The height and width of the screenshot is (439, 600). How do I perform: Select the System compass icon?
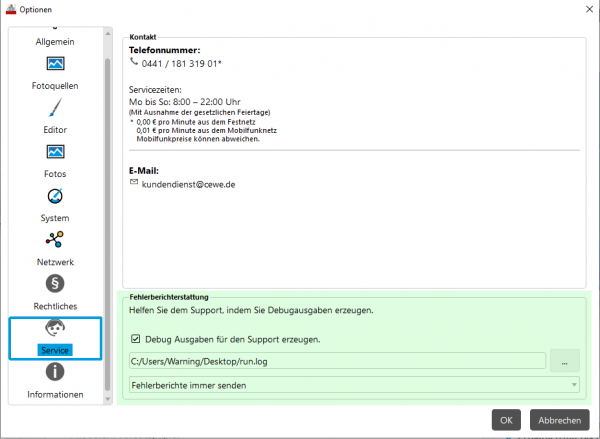(x=55, y=196)
